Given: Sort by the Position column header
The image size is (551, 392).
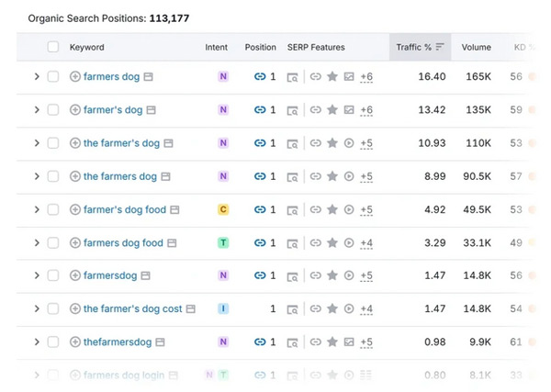Looking at the screenshot, I should 260,47.
